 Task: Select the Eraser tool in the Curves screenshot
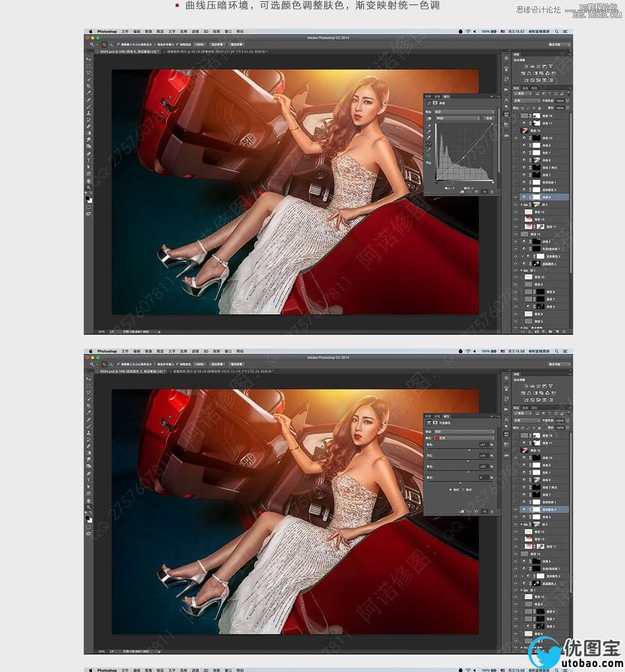point(88,126)
